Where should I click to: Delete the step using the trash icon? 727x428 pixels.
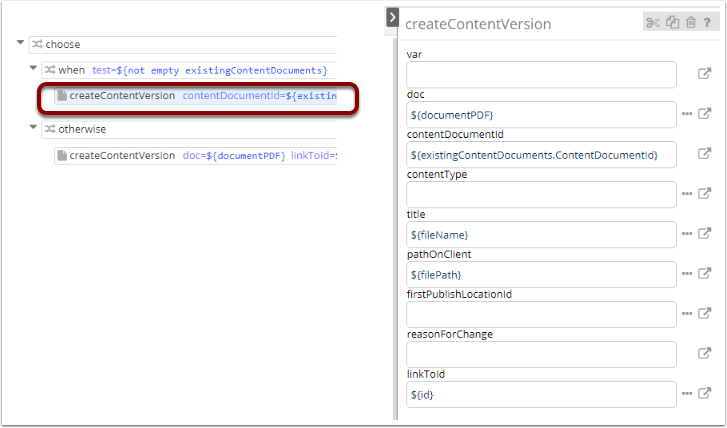click(689, 23)
